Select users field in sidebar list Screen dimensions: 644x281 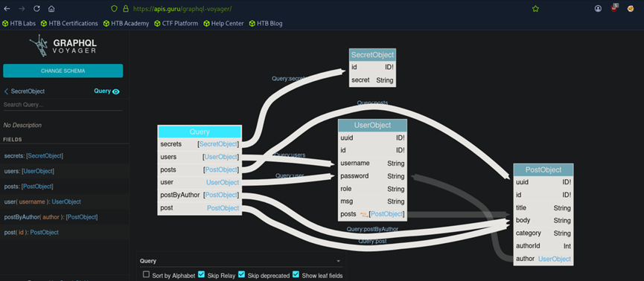(65, 171)
